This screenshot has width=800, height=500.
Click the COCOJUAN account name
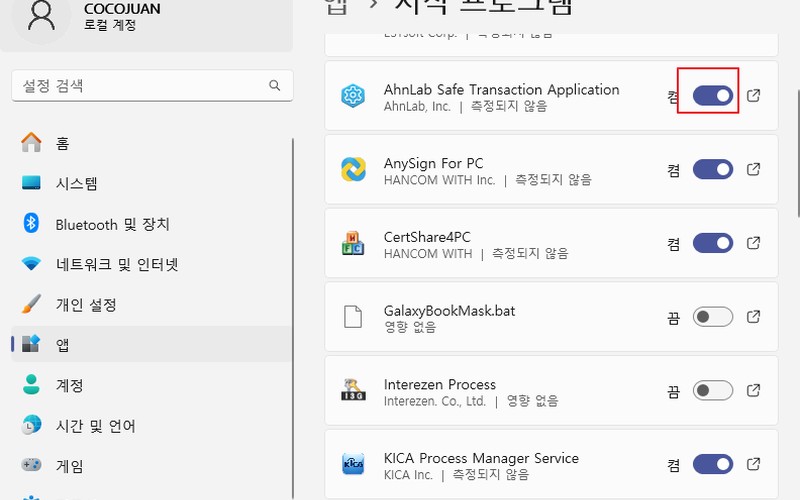(122, 9)
